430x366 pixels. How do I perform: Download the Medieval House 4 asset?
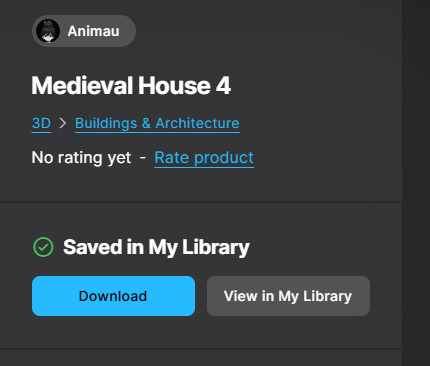113,296
